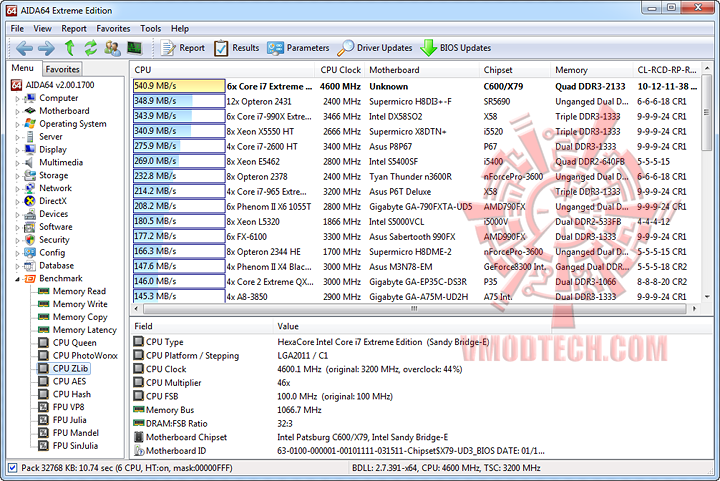Open the Memory Copy benchmark
Viewport: 720px width, 481px height.
(x=73, y=317)
